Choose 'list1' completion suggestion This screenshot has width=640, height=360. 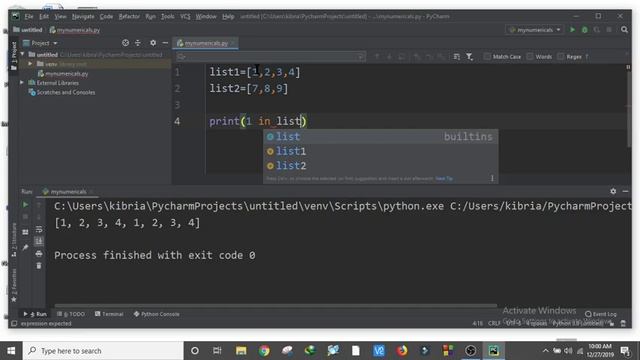pyautogui.click(x=380, y=151)
